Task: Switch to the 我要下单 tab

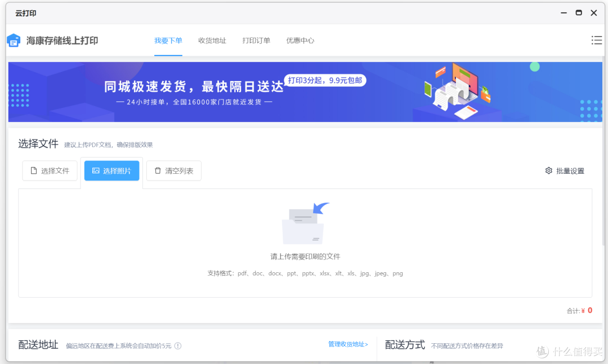Action: click(168, 41)
